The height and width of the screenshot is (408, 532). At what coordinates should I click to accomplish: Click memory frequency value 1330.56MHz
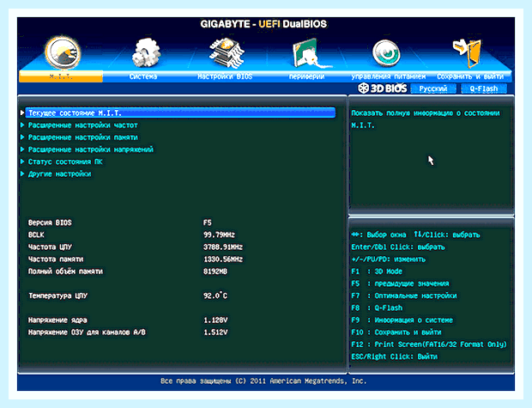click(x=223, y=259)
